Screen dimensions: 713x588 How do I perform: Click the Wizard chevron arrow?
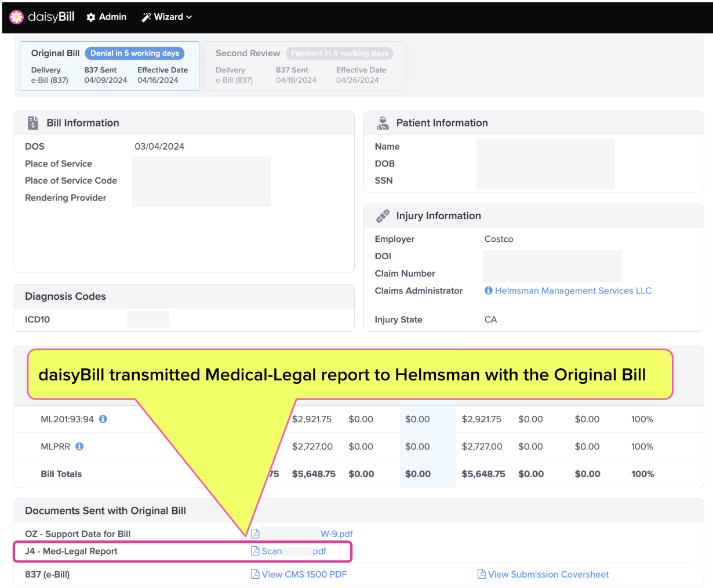189,17
